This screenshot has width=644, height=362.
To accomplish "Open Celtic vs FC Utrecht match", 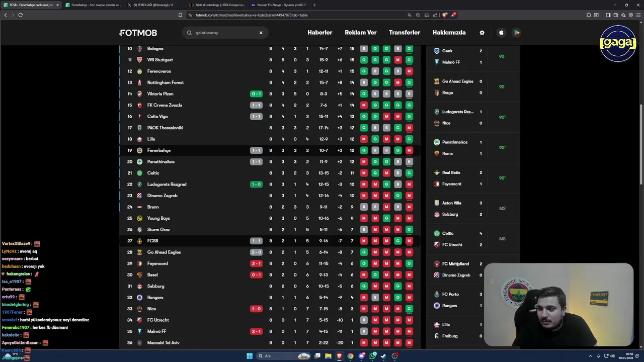I will (x=473, y=239).
